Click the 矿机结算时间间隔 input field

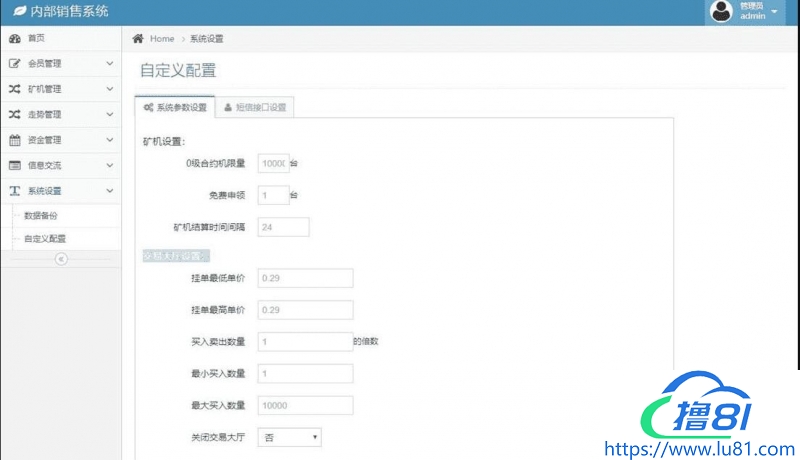click(x=283, y=227)
